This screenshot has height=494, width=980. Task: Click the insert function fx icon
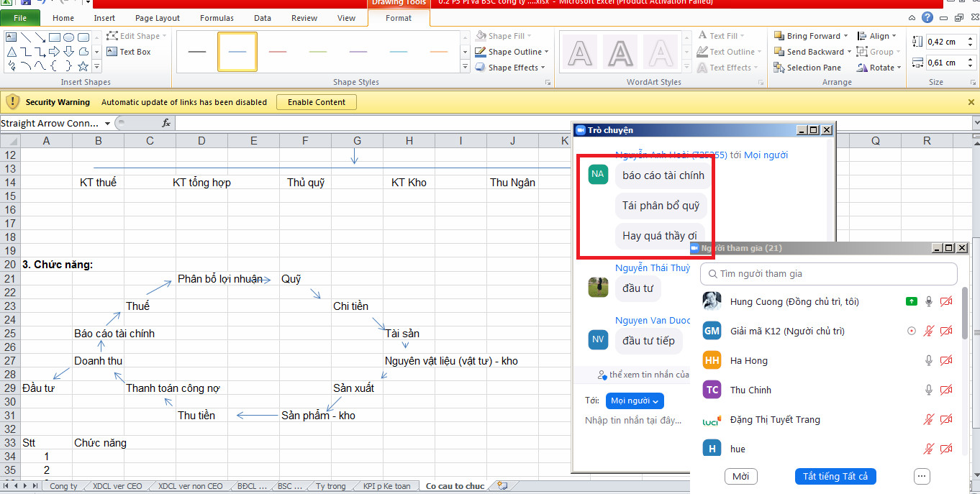pyautogui.click(x=165, y=123)
